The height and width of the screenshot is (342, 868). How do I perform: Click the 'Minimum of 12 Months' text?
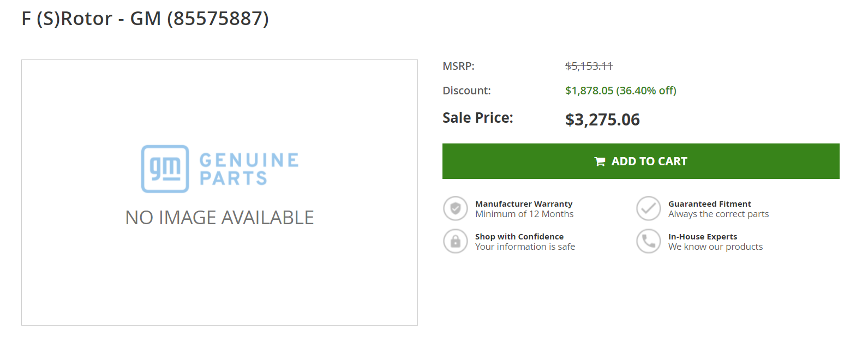(524, 214)
